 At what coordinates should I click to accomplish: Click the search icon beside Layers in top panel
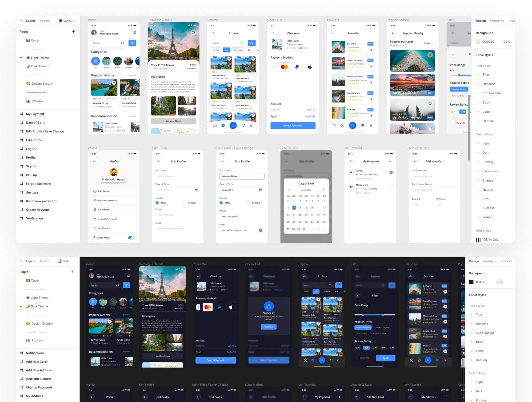click(x=22, y=21)
